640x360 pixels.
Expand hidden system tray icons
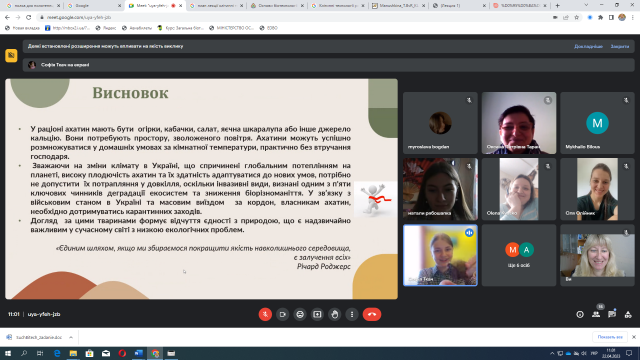click(552, 353)
